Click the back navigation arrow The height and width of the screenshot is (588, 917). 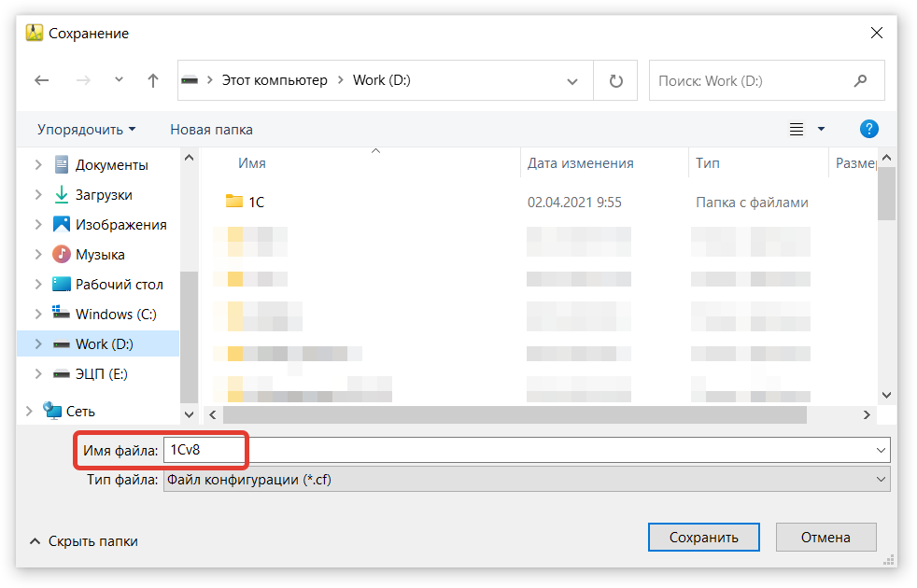point(41,81)
